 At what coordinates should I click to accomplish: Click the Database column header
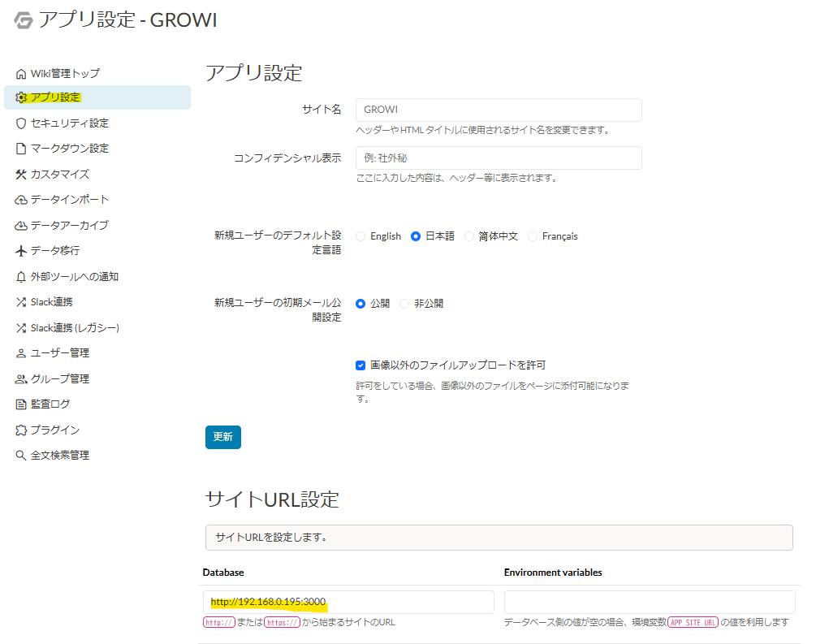click(223, 573)
